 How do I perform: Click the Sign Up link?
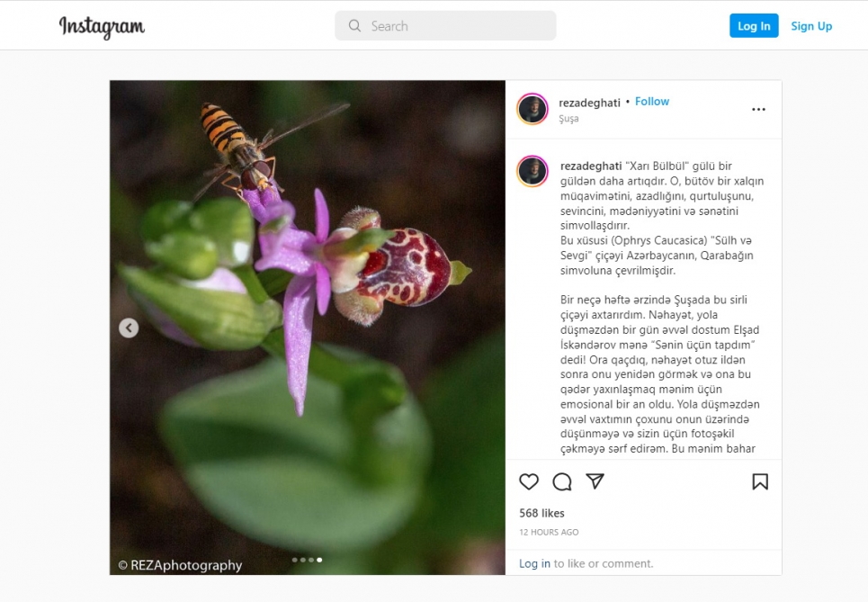(x=811, y=26)
